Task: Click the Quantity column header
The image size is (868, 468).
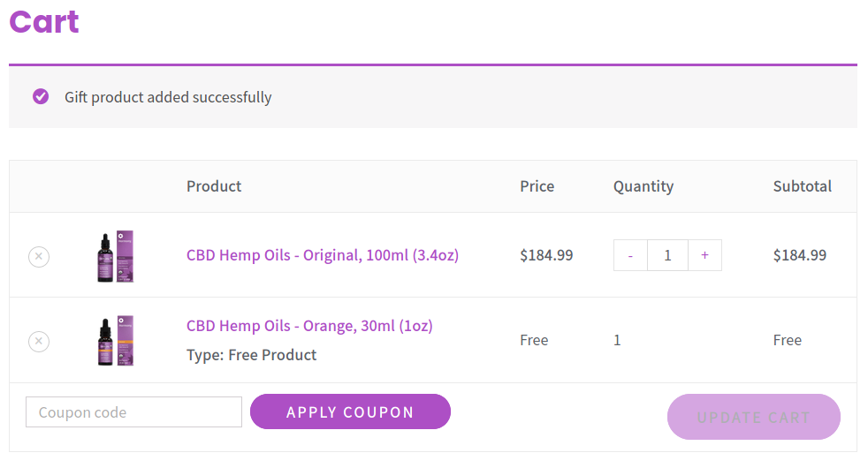Action: pos(643,186)
